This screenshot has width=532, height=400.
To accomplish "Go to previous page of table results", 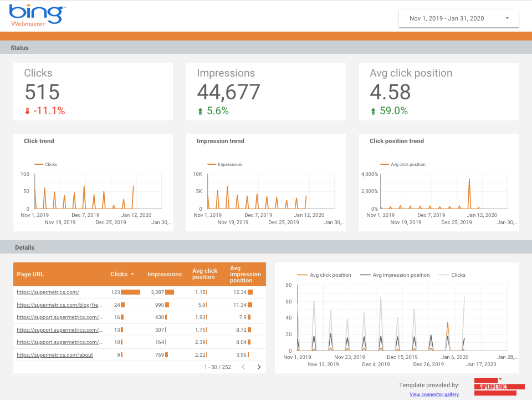I will tap(243, 367).
